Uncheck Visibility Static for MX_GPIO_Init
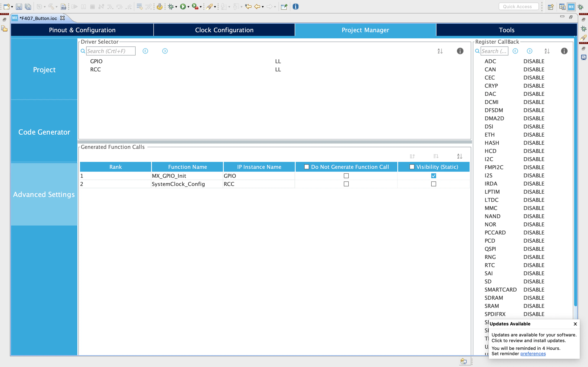Viewport: 588px width, 367px height. [x=433, y=176]
